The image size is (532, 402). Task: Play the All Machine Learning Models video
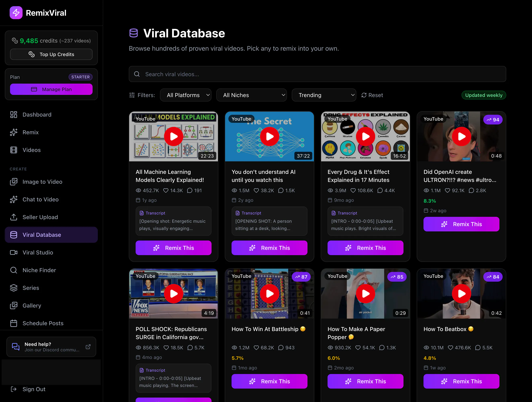174,136
